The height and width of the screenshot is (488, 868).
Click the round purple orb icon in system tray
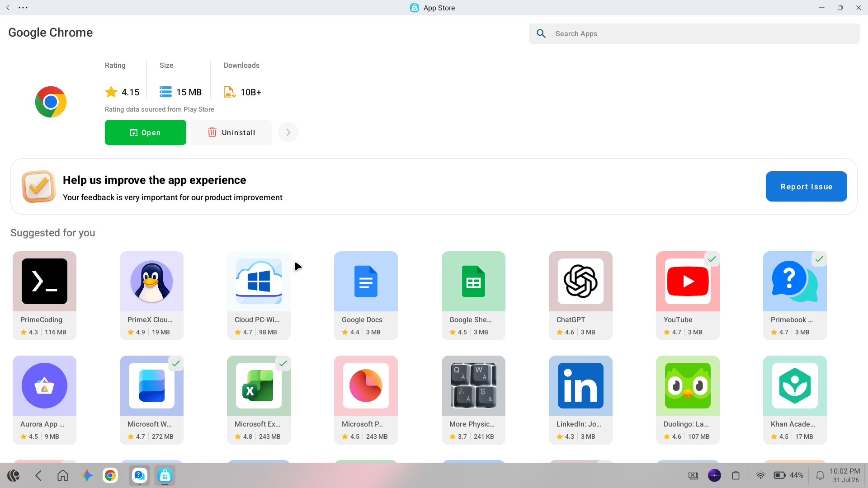[714, 475]
